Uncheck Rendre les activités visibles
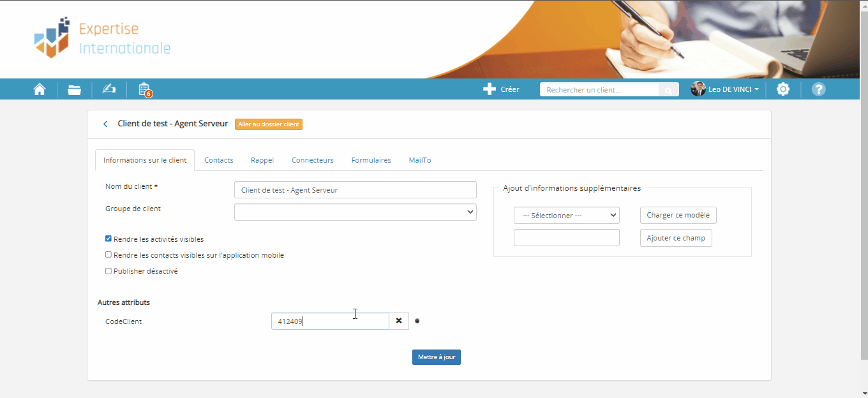Image resolution: width=868 pixels, height=398 pixels. [108, 239]
